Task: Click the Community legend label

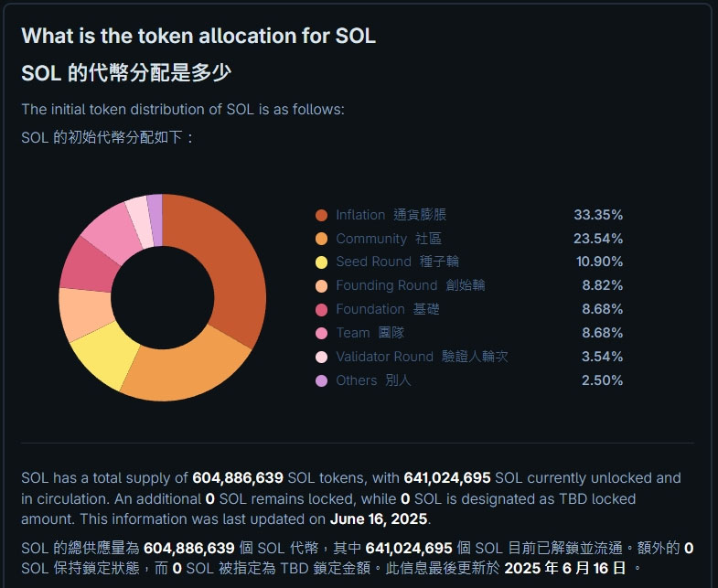Action: pos(371,239)
